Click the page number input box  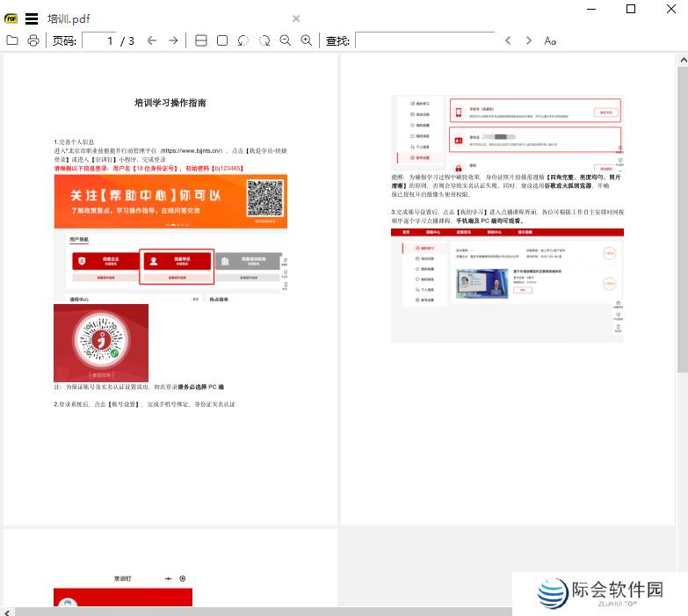pos(99,40)
